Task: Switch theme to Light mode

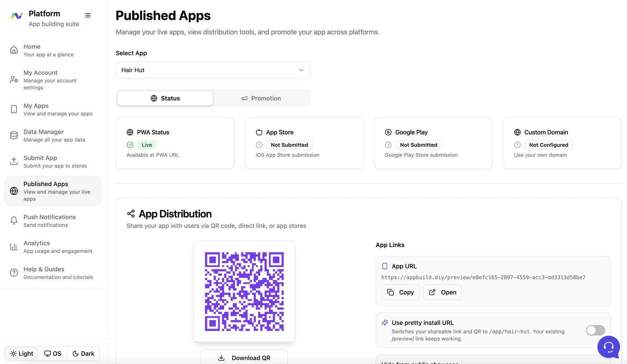Action: click(22, 354)
